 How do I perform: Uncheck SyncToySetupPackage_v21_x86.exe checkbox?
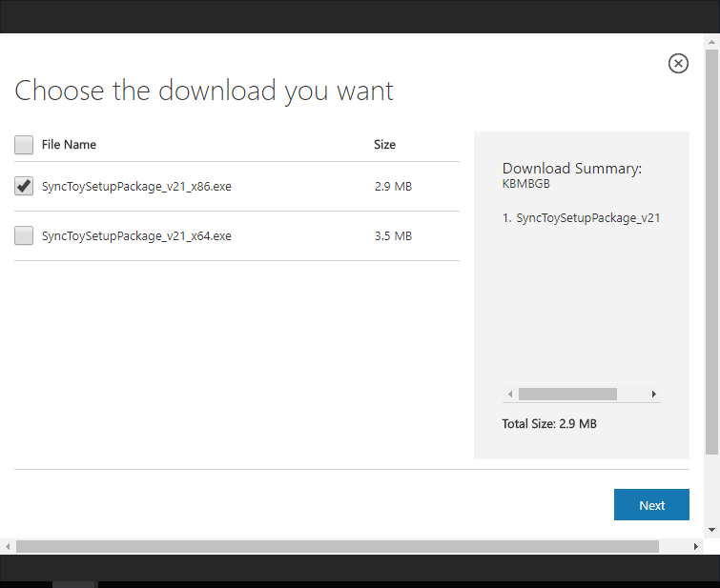tap(24, 187)
